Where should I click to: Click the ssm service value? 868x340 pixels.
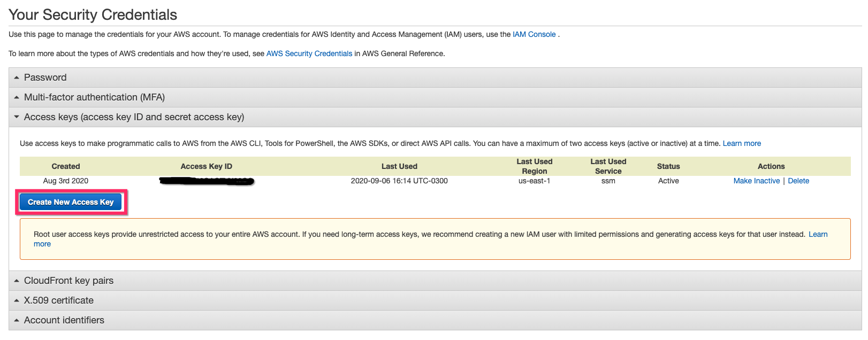(608, 181)
